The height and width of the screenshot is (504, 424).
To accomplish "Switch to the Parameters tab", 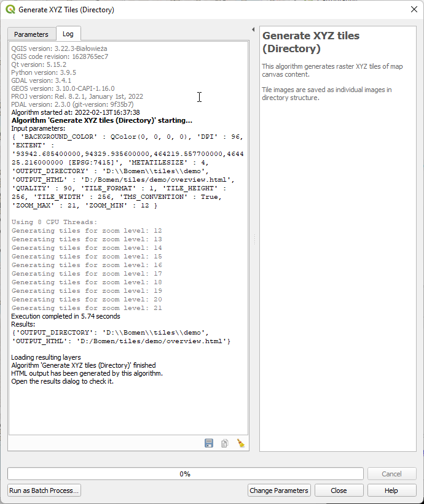I will [x=31, y=34].
